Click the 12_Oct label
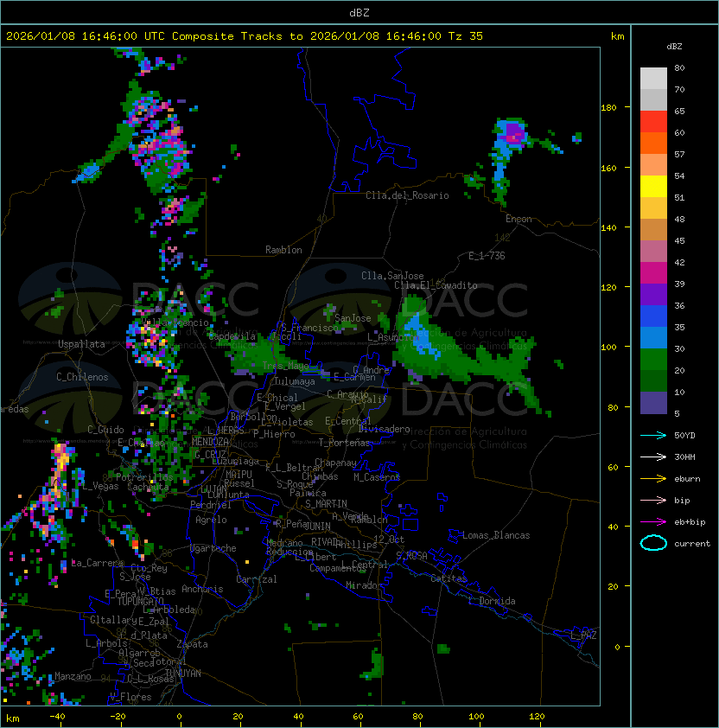719x728 pixels. click(389, 539)
